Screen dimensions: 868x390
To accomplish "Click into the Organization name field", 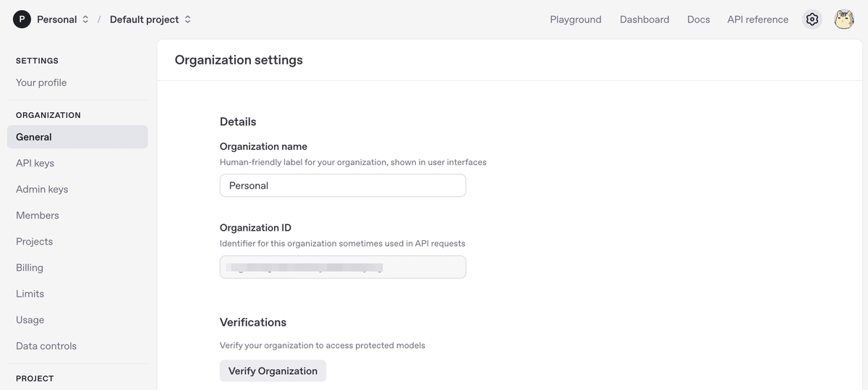I will point(342,185).
